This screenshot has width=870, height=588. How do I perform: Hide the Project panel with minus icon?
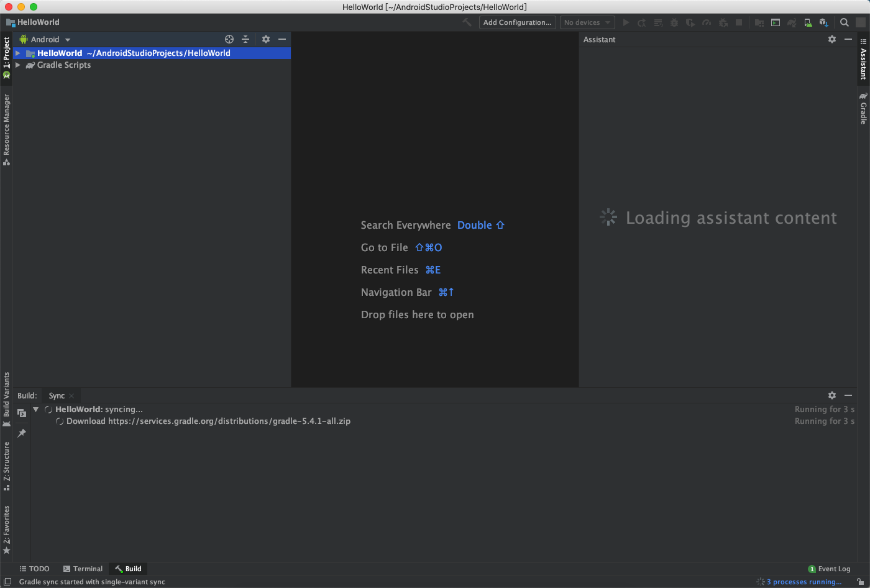point(282,39)
